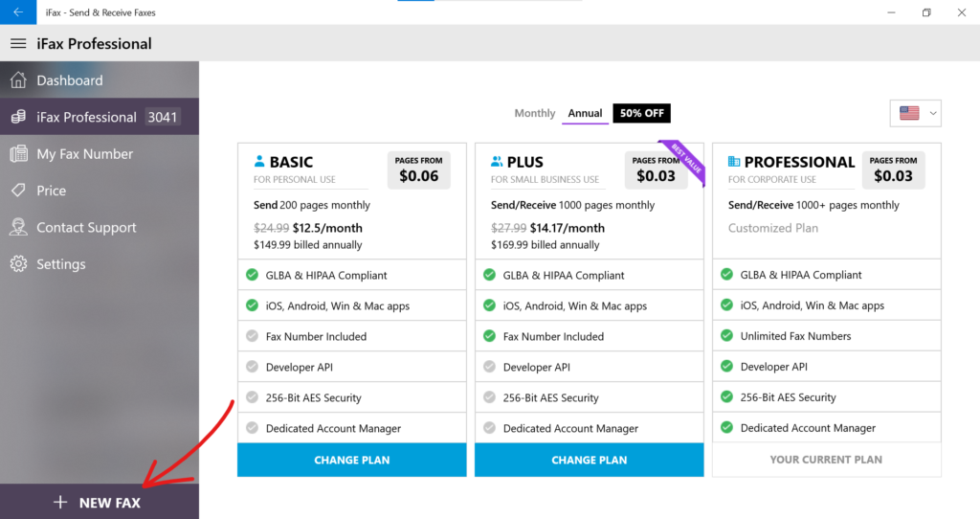Go to My Fax Number

coord(100,154)
